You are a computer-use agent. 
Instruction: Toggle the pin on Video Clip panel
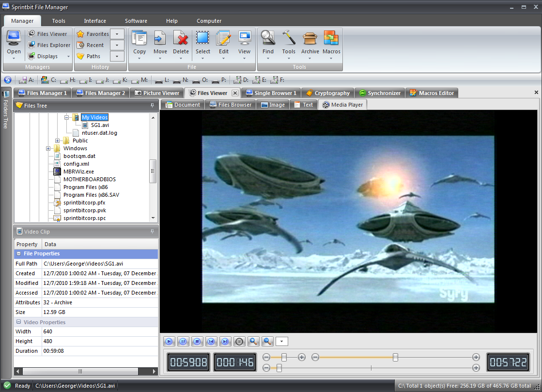click(x=153, y=232)
